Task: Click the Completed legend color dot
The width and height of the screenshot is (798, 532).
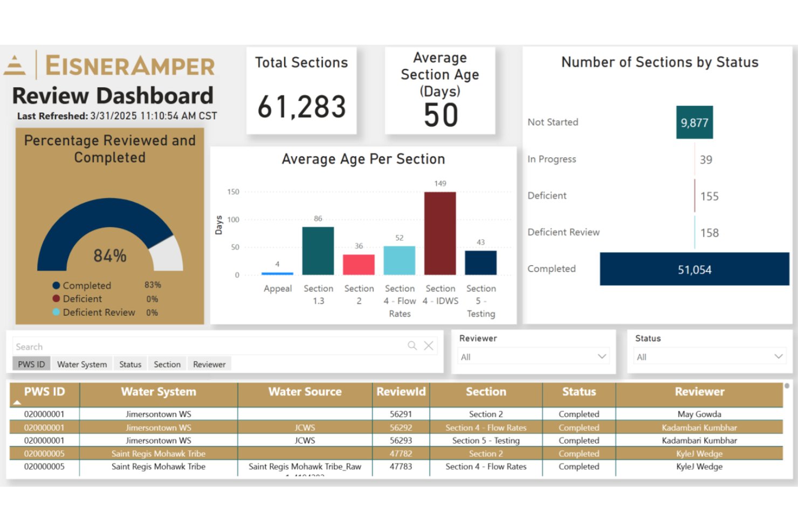Action: pos(56,286)
